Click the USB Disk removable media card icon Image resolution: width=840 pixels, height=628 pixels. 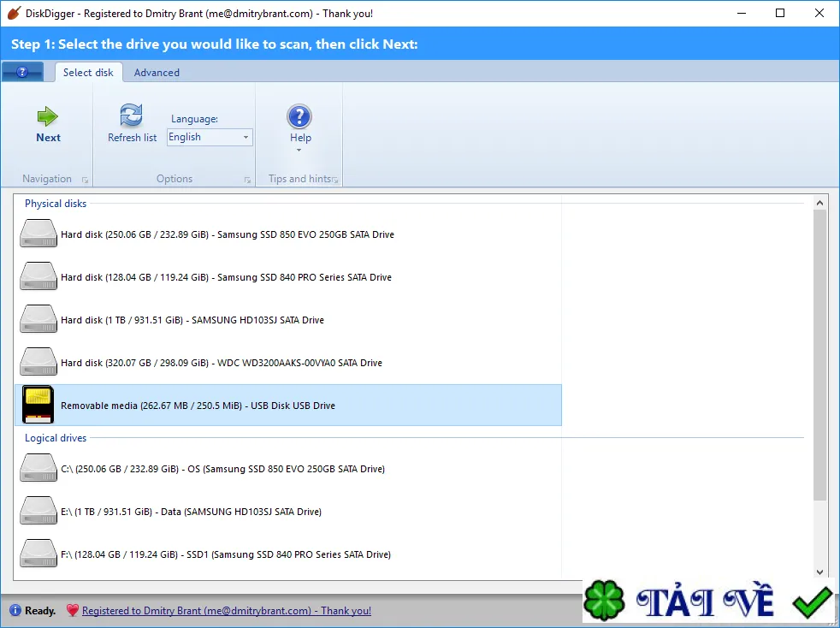[x=38, y=405]
